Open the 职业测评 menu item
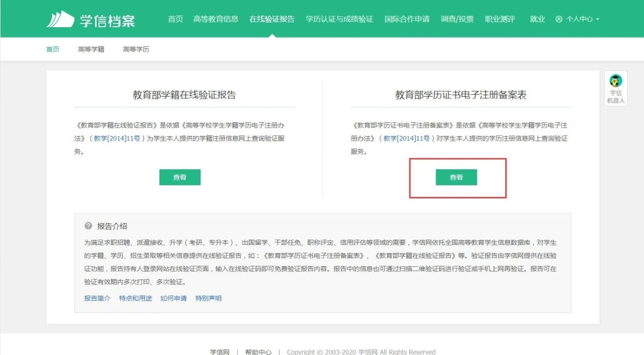 (500, 19)
